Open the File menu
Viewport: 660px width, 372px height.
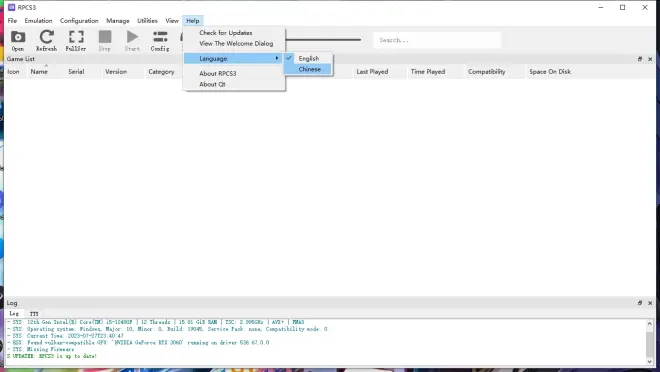point(12,21)
